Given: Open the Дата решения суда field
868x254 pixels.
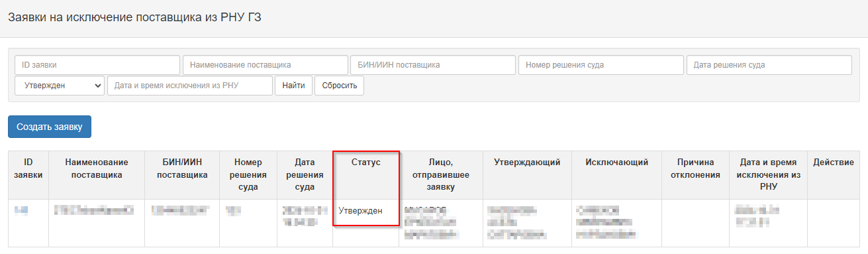Looking at the screenshot, I should [x=769, y=65].
